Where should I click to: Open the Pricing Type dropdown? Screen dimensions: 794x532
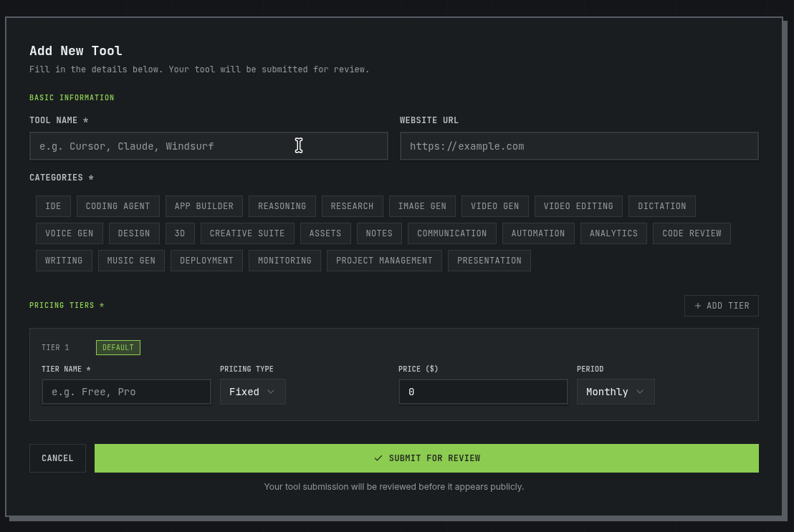click(x=252, y=392)
